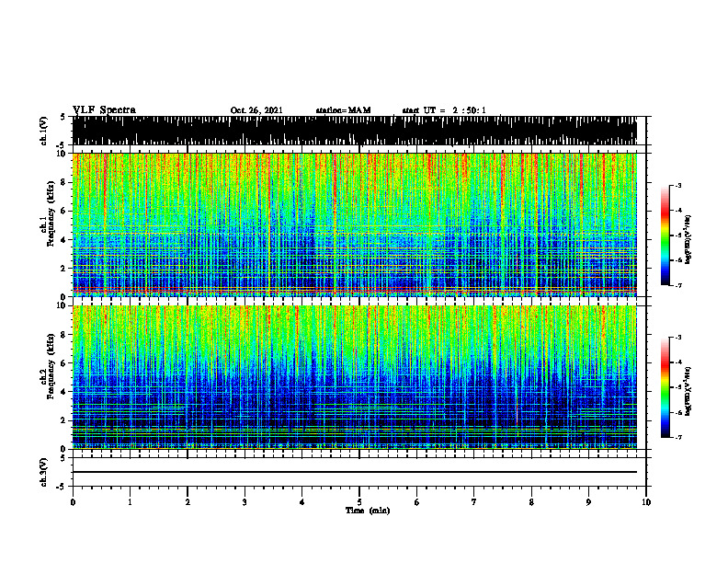Click the ch.1 colorbar log(PSD) unit label
This screenshot has height=563, width=728.
tap(688, 239)
